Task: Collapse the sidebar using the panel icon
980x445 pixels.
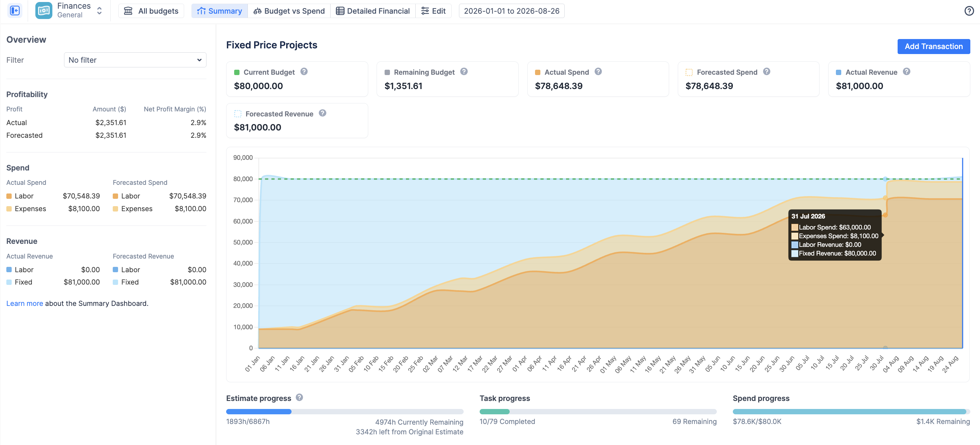Action: click(x=15, y=11)
